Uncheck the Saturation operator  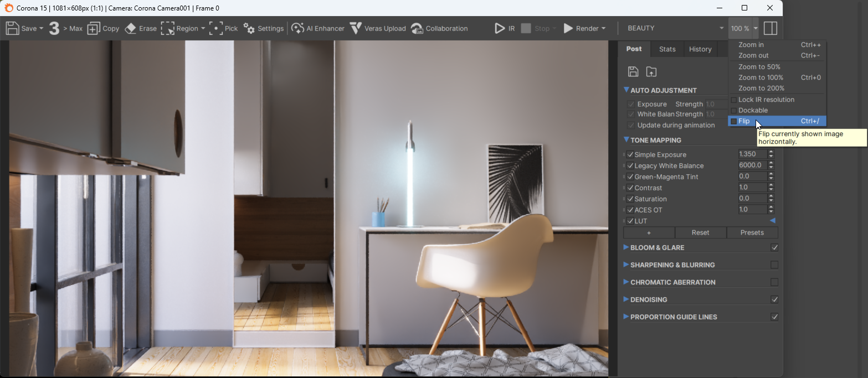tap(630, 199)
